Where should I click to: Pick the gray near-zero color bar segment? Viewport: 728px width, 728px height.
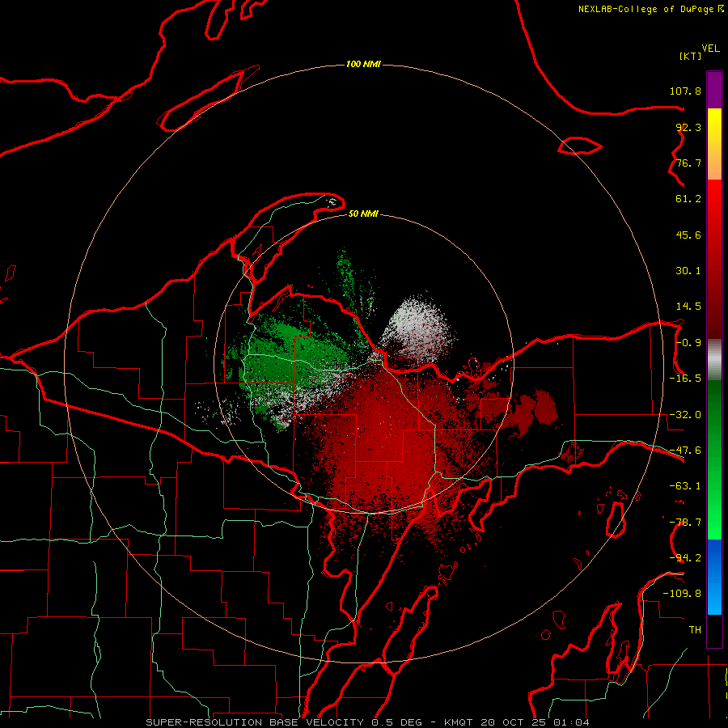(x=714, y=360)
